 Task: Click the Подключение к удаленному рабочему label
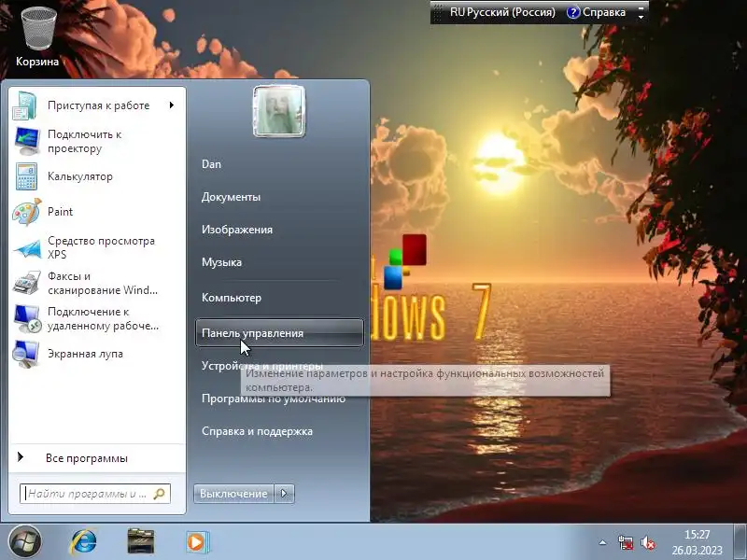(103, 318)
